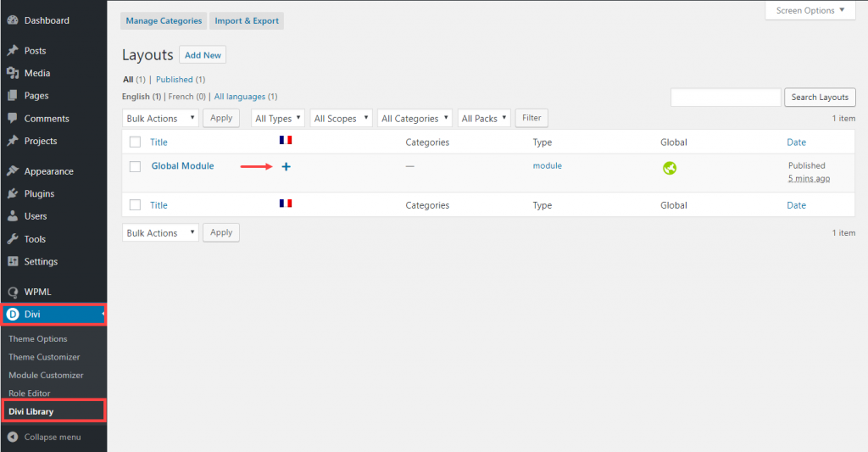Click Add New layout button
The width and height of the screenshot is (868, 452).
point(203,55)
